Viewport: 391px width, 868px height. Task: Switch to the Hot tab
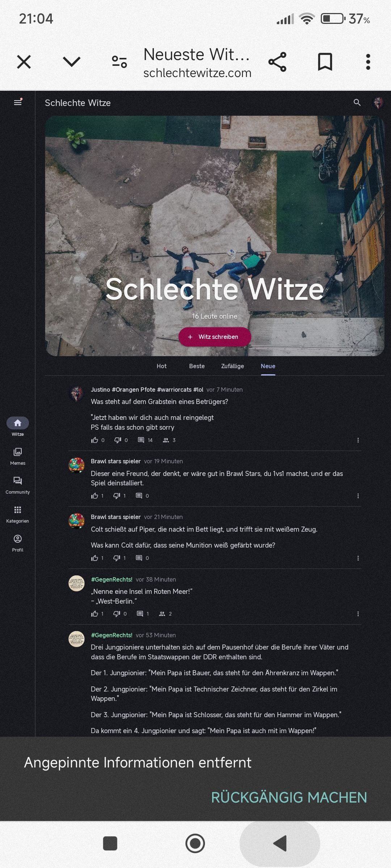(161, 366)
